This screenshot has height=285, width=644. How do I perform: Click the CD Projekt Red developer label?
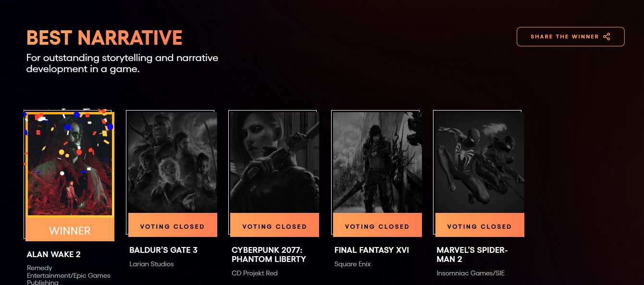pyautogui.click(x=255, y=273)
